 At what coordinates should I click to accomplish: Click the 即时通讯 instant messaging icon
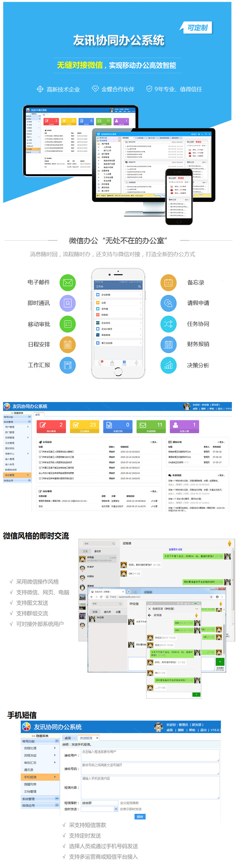[67, 303]
